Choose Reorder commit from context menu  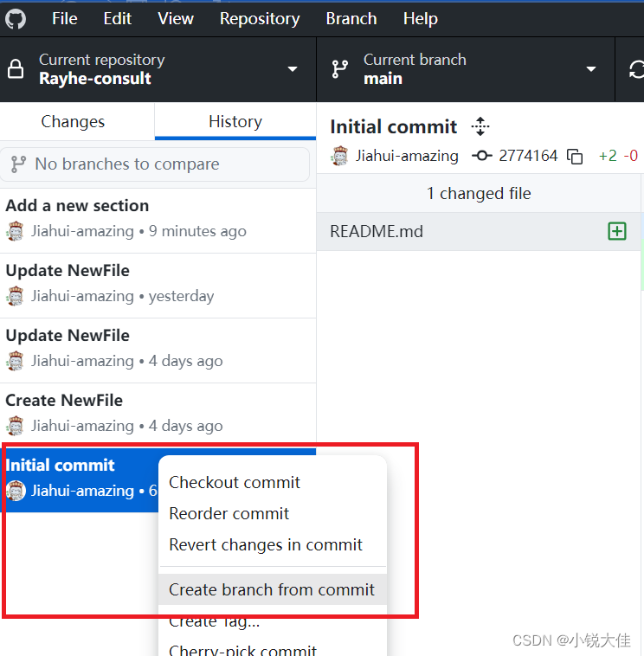(x=273, y=514)
